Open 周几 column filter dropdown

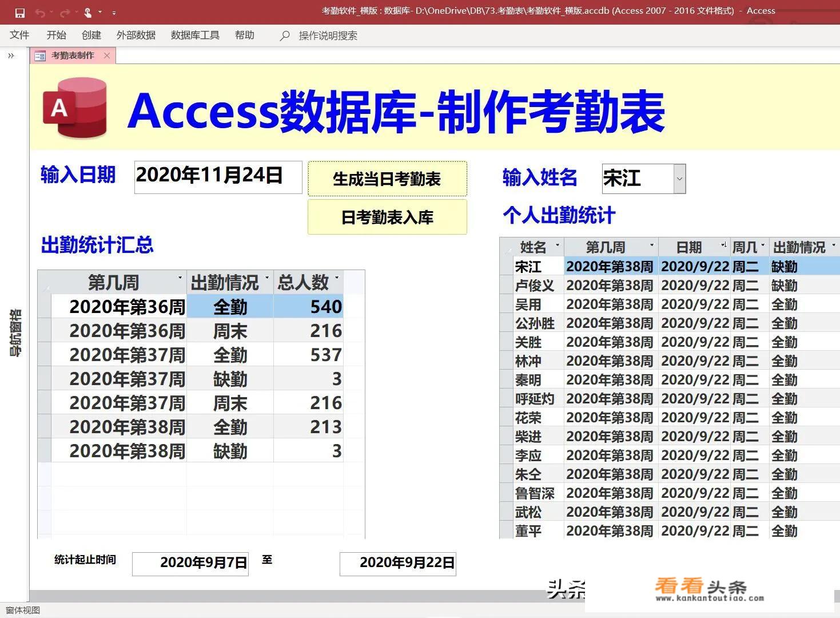tap(763, 246)
